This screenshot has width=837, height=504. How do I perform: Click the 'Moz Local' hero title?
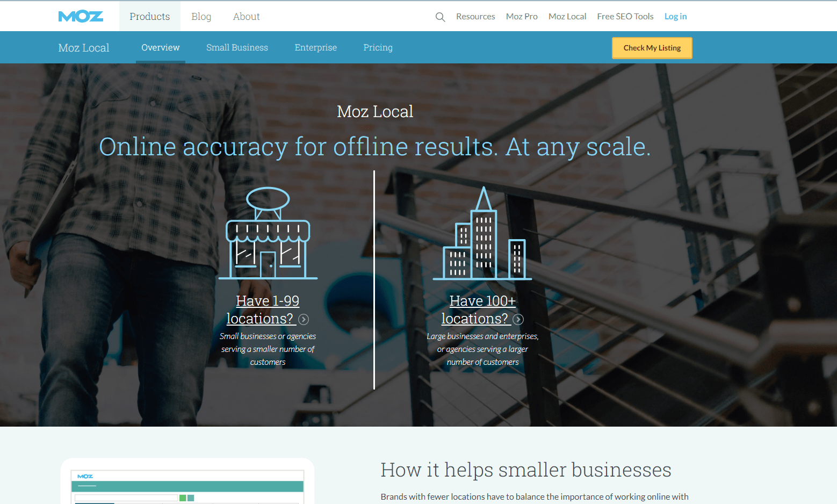click(375, 111)
